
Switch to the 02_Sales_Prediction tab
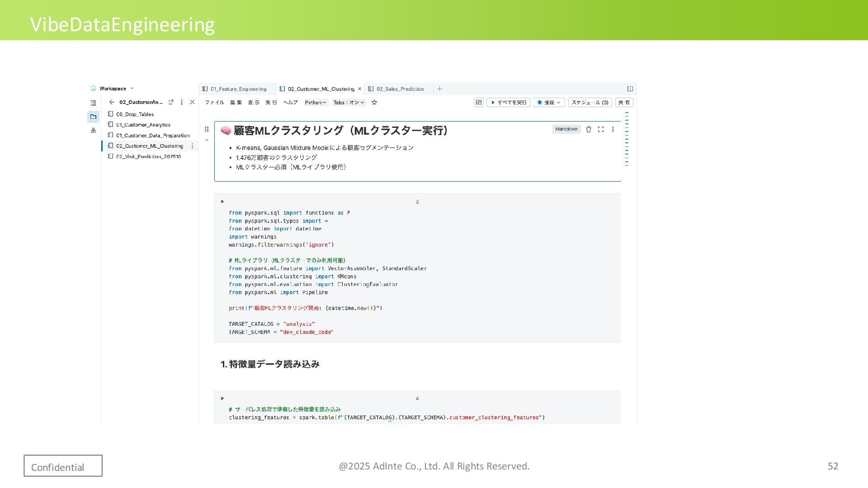(x=400, y=89)
